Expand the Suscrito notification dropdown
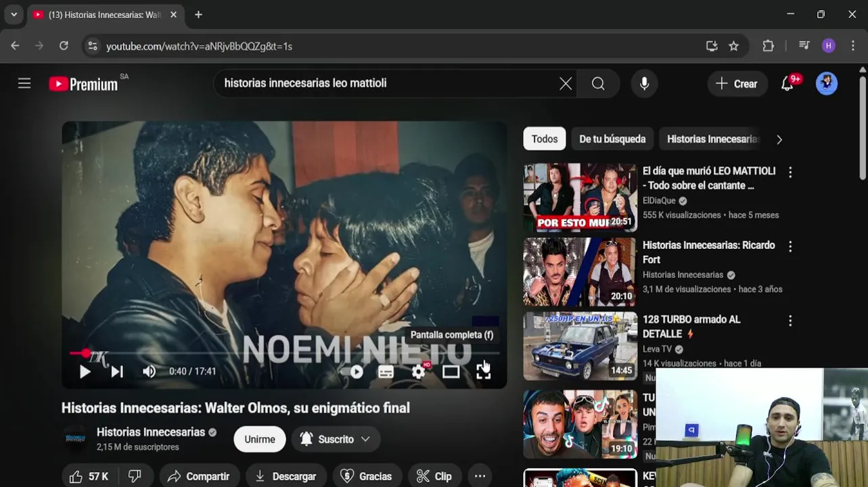868x487 pixels. pos(336,439)
